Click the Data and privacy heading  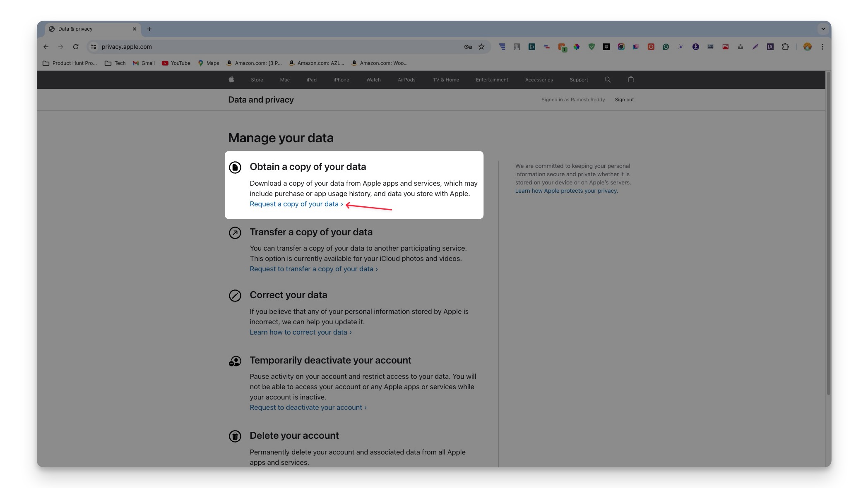point(261,100)
